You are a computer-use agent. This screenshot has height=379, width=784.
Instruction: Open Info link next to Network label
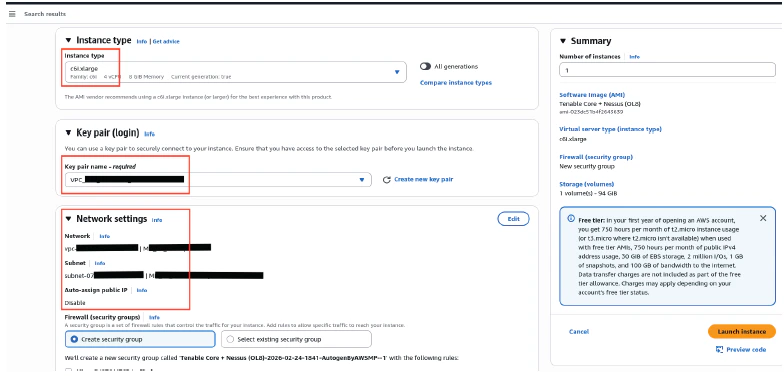click(104, 236)
